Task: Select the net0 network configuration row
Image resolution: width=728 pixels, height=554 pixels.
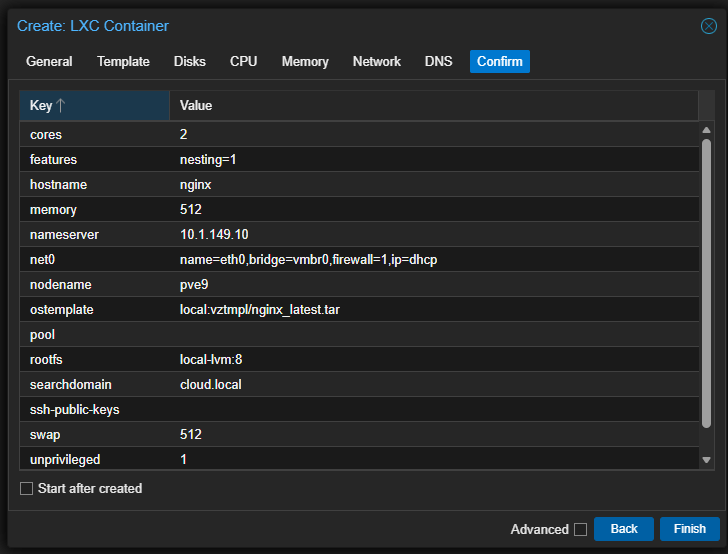Action: 360,260
